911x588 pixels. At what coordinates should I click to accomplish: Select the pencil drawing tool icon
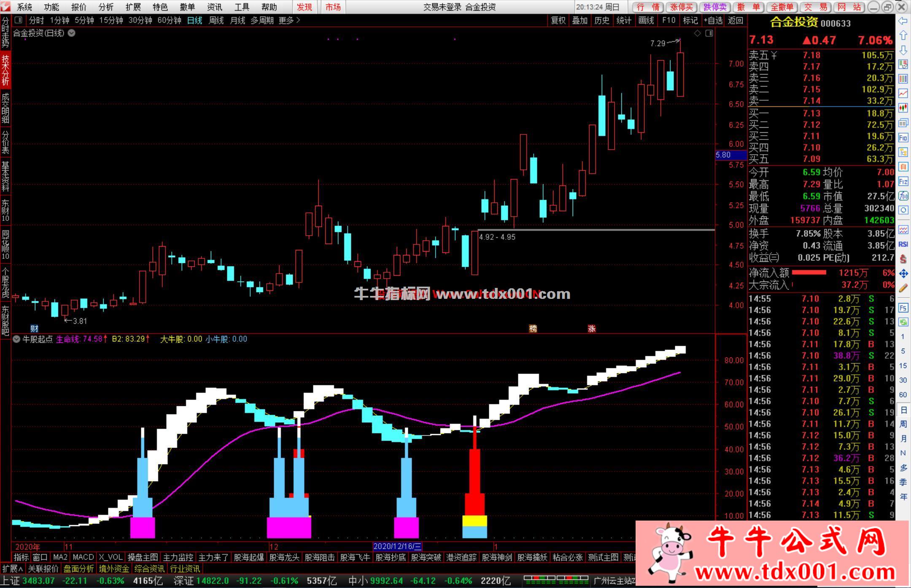tap(903, 288)
